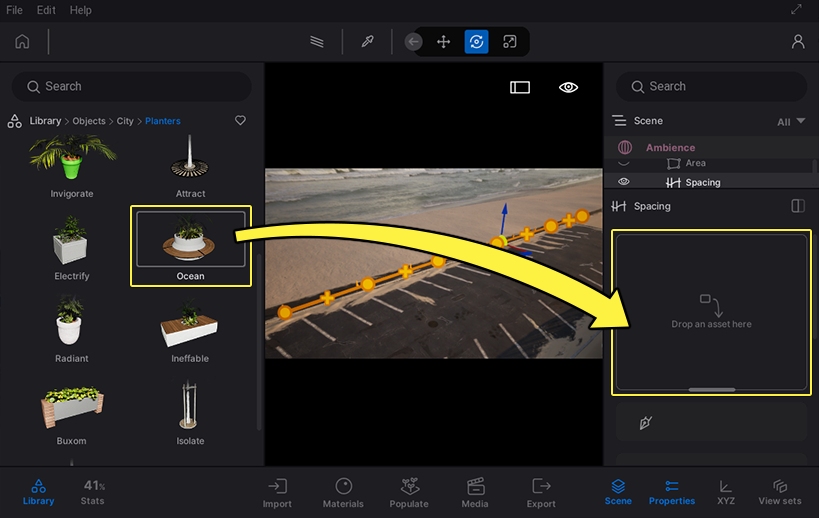Toggle viewport eye preview icon
Image resolution: width=819 pixels, height=518 pixels.
[x=568, y=88]
